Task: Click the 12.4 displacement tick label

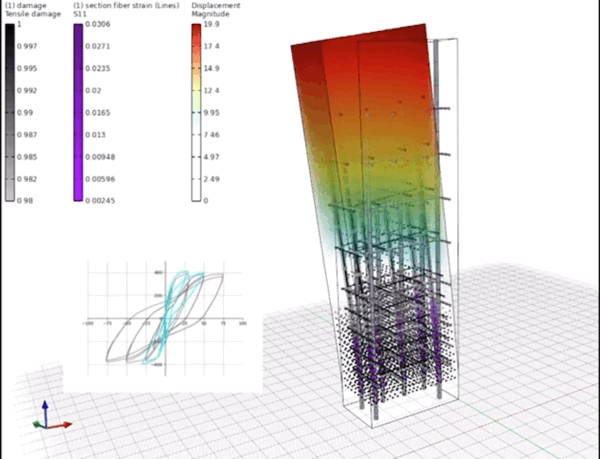Action: [212, 91]
